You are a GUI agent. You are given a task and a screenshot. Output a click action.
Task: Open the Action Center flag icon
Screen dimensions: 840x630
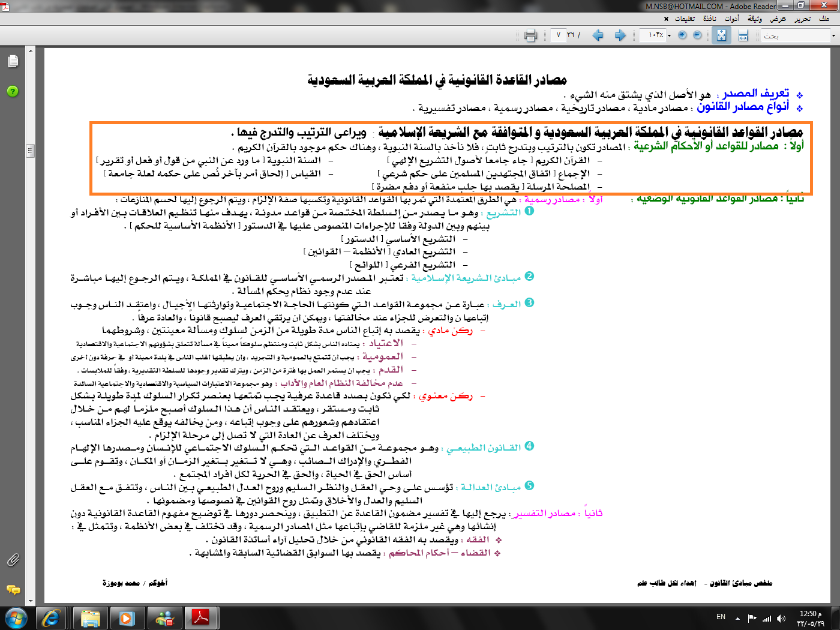click(752, 618)
